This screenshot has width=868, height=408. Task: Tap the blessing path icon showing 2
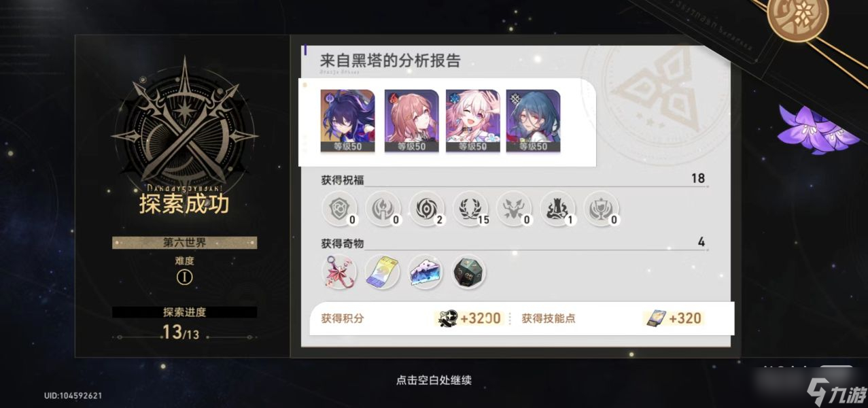pyautogui.click(x=426, y=208)
